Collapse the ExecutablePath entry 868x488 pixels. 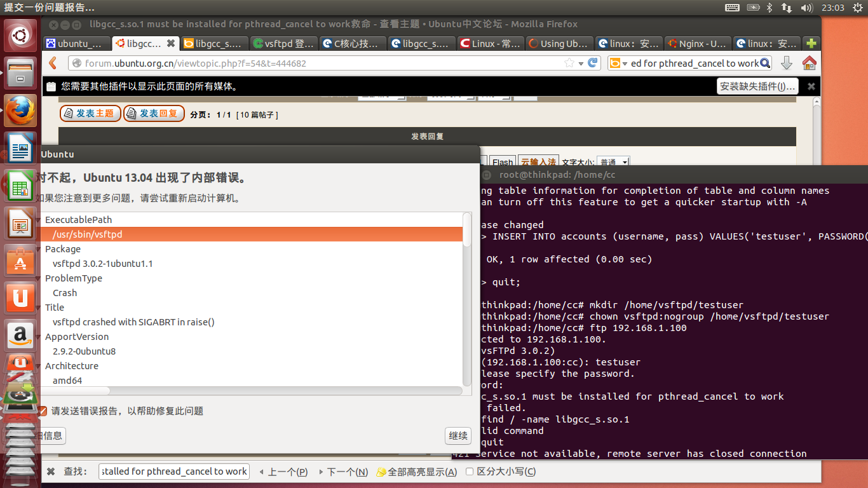39,220
